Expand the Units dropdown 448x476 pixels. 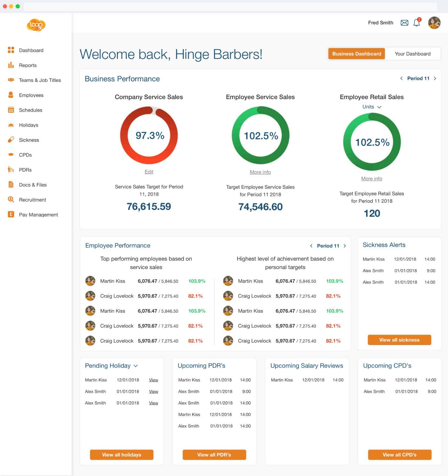tap(372, 107)
